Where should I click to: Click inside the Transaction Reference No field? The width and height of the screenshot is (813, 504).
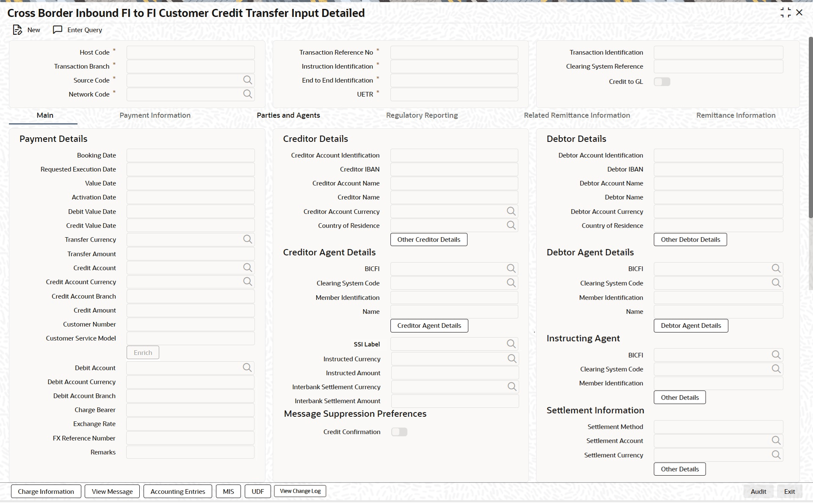pyautogui.click(x=454, y=52)
